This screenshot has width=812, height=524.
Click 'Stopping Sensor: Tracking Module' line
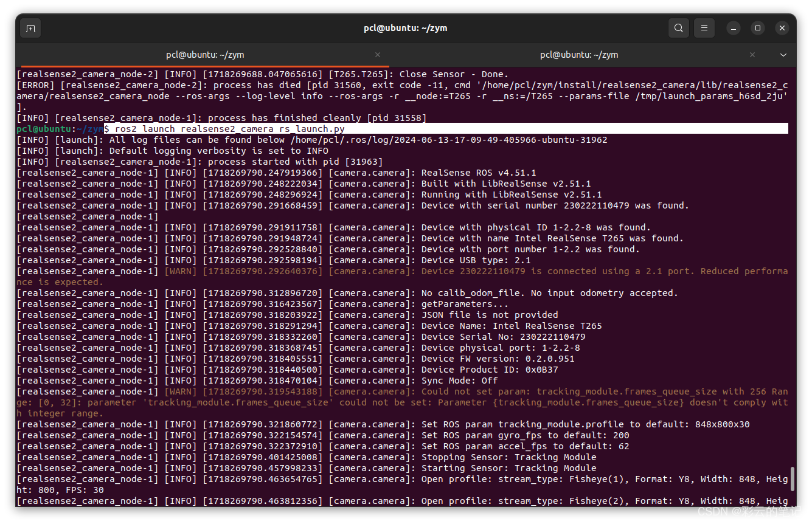[307, 457]
